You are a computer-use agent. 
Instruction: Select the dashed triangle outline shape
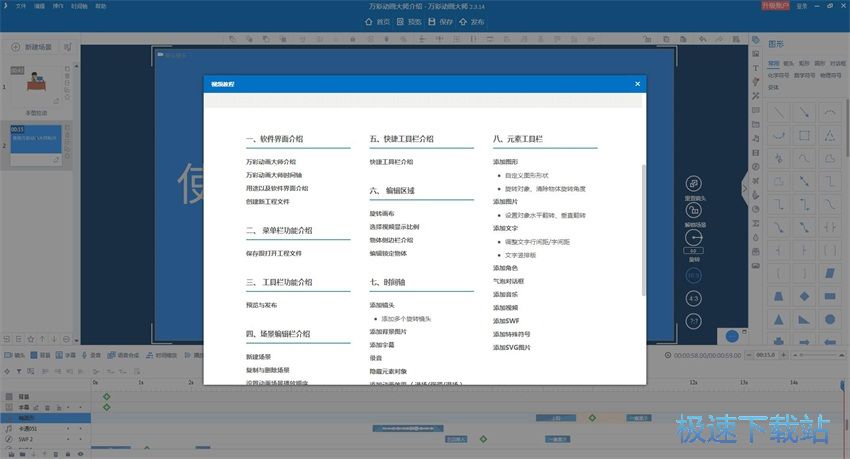tap(830, 135)
